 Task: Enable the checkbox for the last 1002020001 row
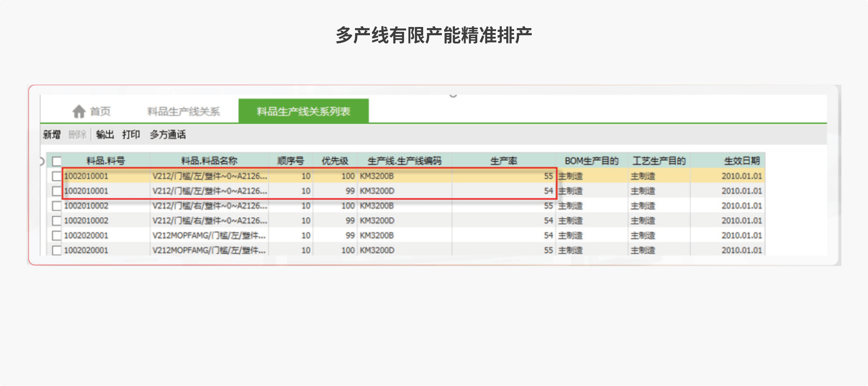(x=57, y=250)
